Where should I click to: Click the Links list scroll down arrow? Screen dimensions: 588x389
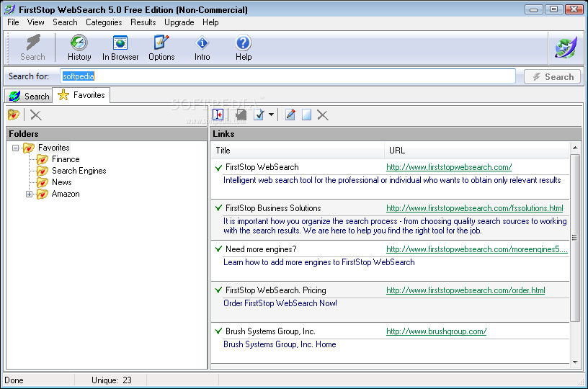coord(575,362)
